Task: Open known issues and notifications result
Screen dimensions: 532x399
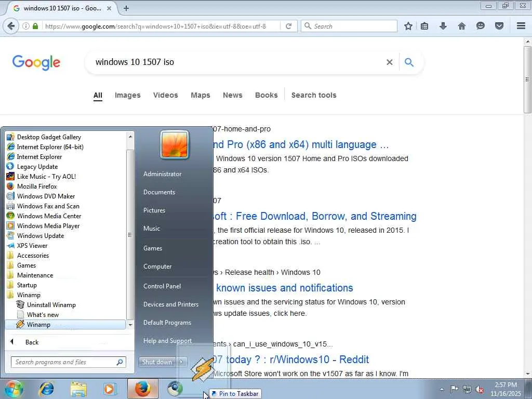Action: click(284, 288)
